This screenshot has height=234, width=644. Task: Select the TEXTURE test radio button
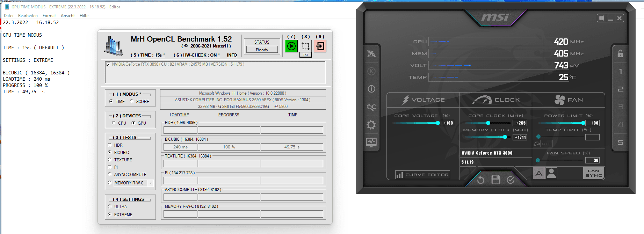(x=110, y=160)
